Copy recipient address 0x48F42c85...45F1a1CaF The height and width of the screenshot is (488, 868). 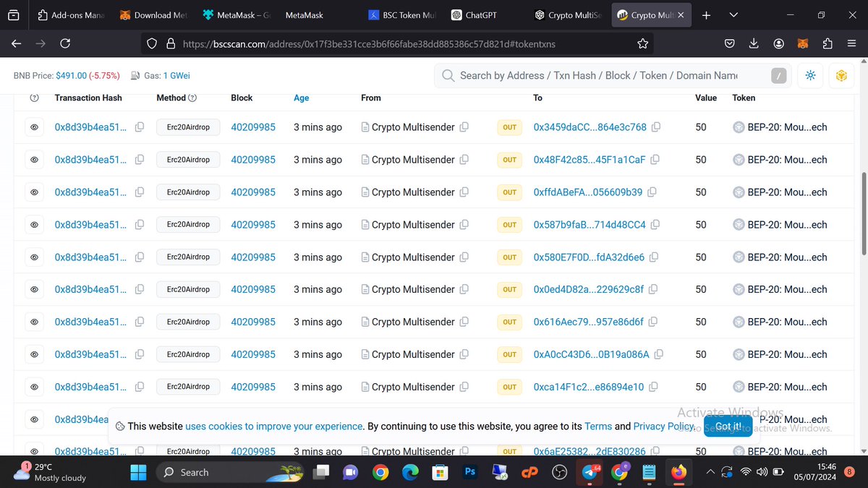pos(655,160)
